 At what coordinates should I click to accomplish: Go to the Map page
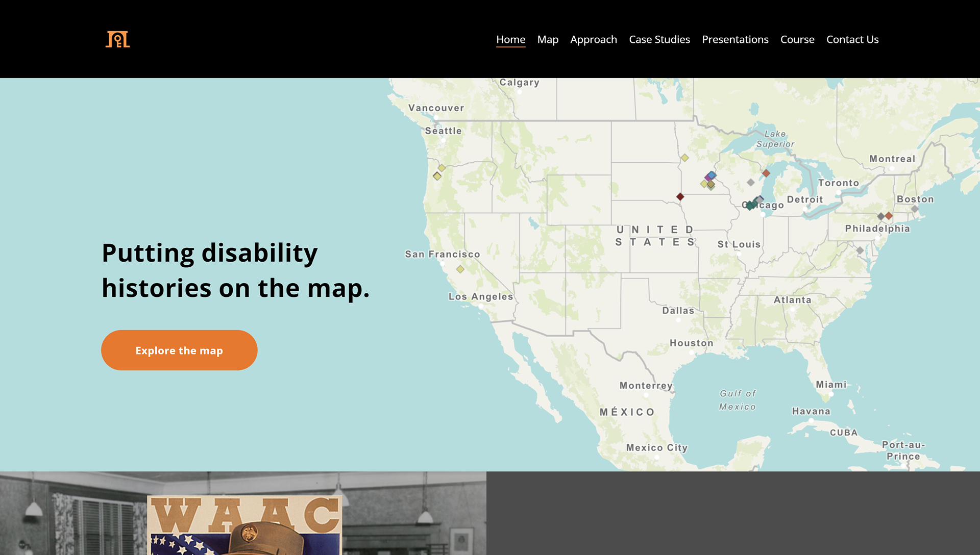point(547,39)
